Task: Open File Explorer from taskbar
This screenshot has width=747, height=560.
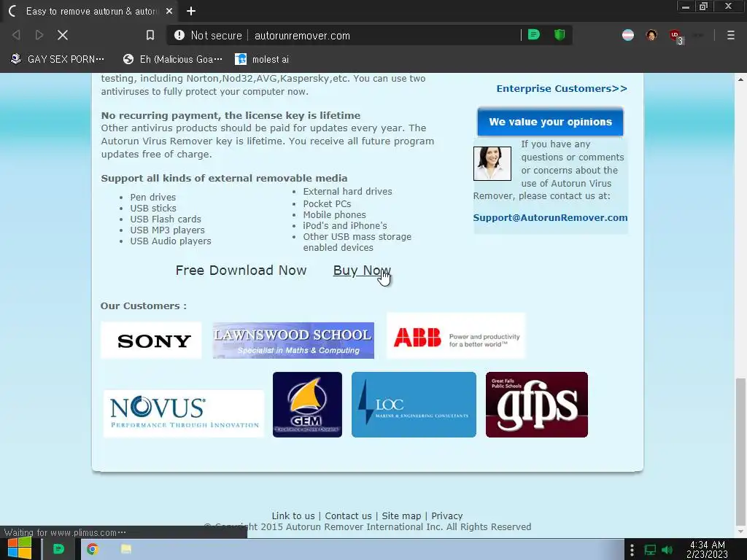Action: pos(125,549)
